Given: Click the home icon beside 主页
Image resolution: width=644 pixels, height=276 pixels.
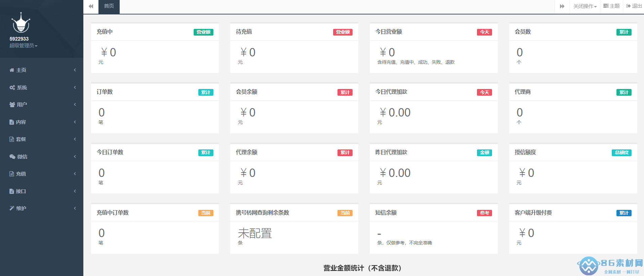Looking at the screenshot, I should pos(12,70).
